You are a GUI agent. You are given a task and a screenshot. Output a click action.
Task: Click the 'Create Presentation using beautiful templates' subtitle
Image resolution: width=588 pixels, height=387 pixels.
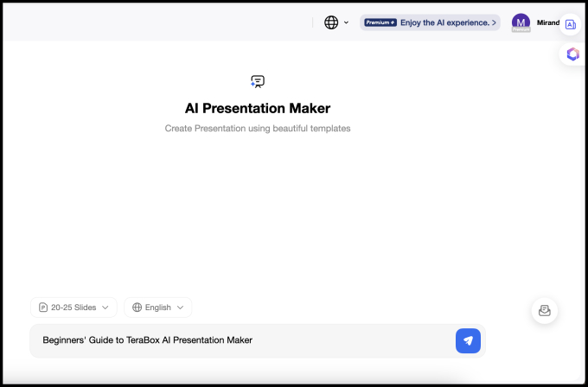point(258,129)
